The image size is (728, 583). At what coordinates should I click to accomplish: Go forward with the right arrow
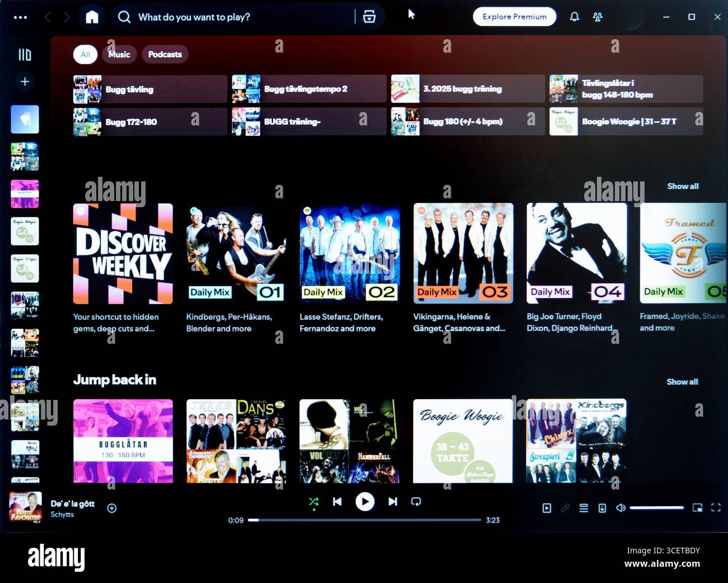[67, 17]
